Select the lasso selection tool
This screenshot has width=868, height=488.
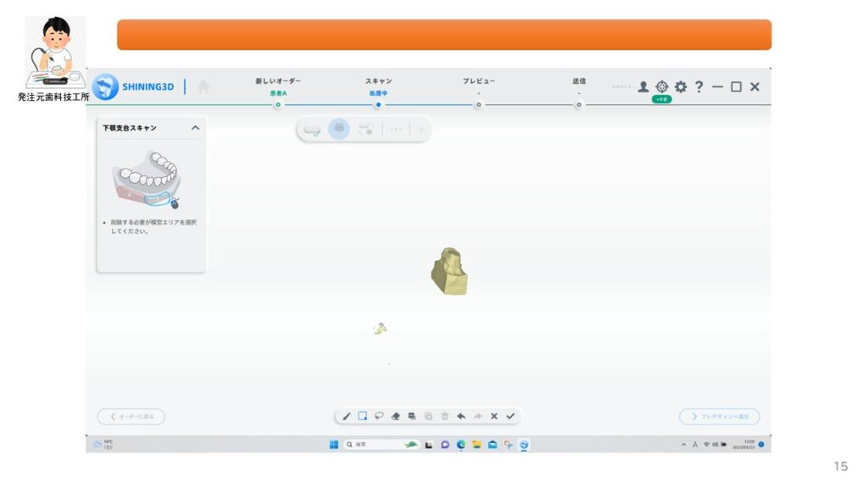(x=379, y=416)
